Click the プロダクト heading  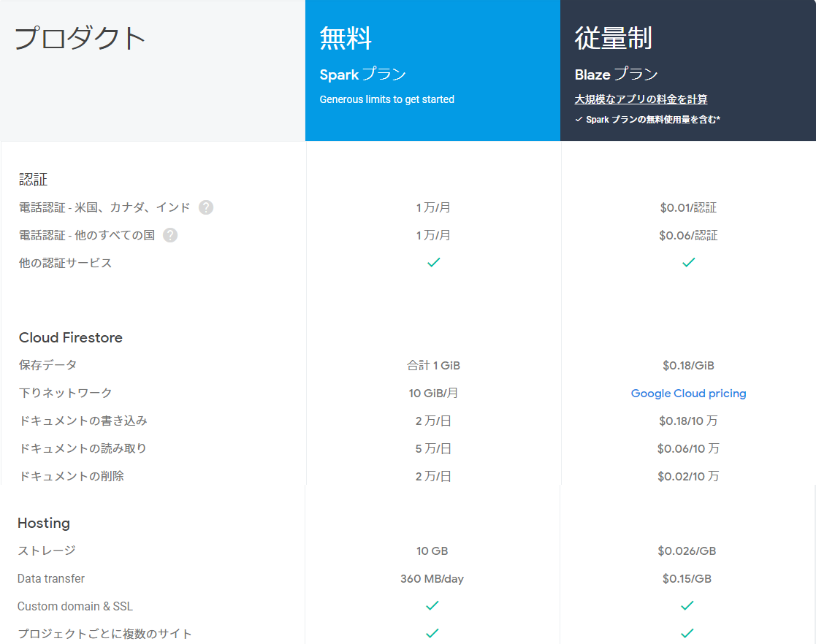(80, 38)
